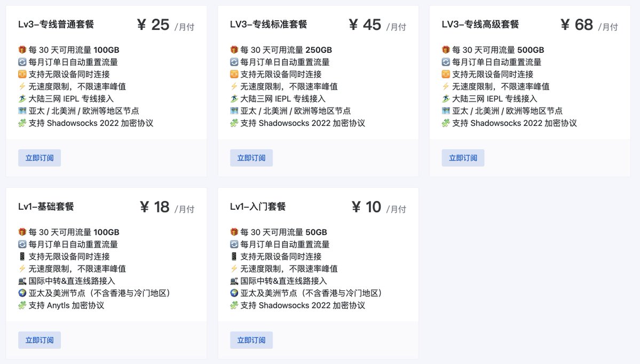Screen dimensions: 640x364
Task: Click the orange device icon in LV3-专线标准套餐 card
Action: [x=234, y=74]
